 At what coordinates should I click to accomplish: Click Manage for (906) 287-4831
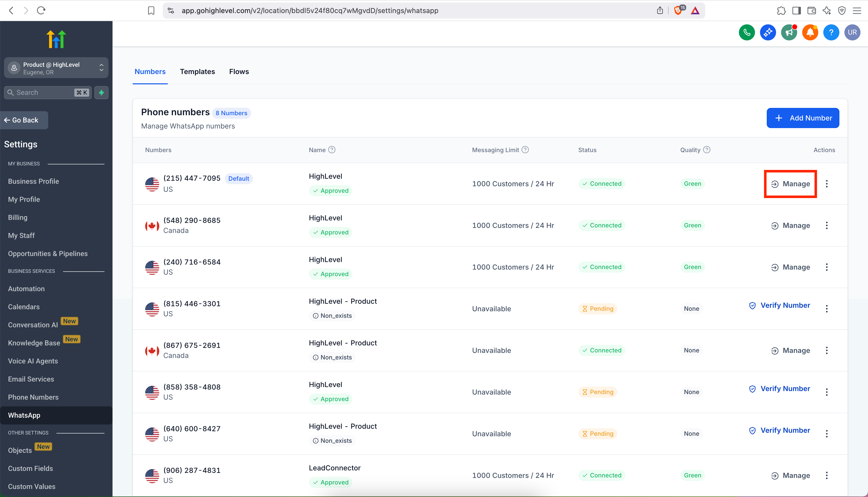coord(790,475)
